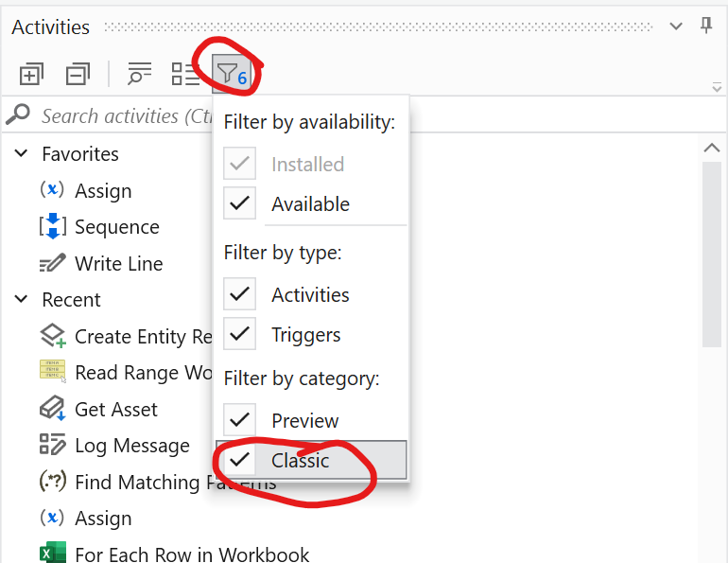This screenshot has width=728, height=563.
Task: Select Get Asset in the Recent list
Action: 116,410
